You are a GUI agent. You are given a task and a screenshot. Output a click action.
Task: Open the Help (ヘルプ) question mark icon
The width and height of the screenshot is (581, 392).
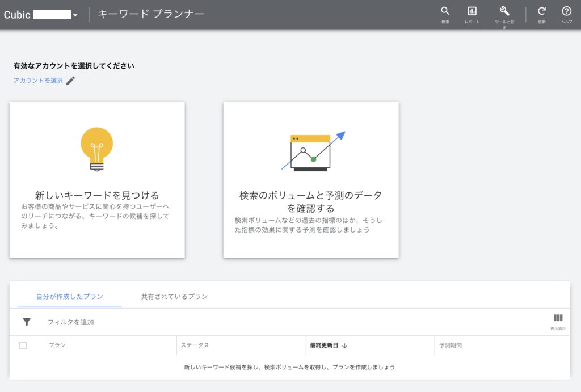(566, 11)
